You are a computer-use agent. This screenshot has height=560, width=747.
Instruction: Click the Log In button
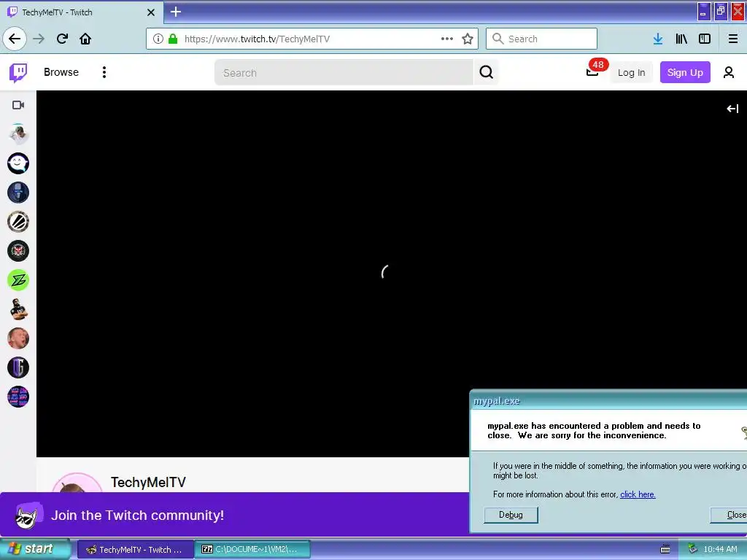coord(631,72)
